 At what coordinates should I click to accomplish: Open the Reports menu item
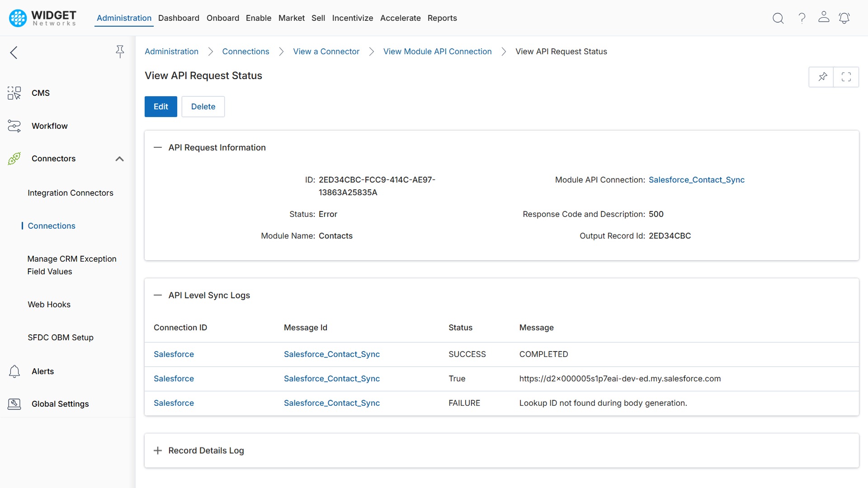(x=442, y=18)
